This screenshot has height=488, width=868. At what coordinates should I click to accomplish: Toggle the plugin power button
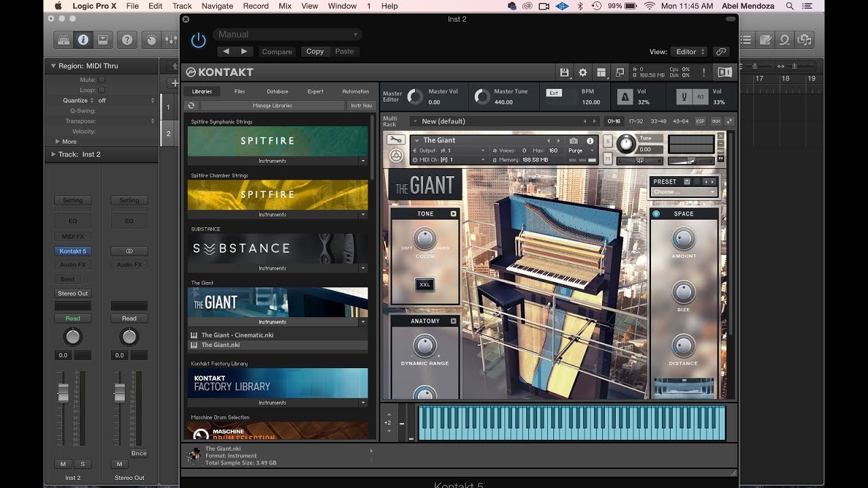click(198, 41)
